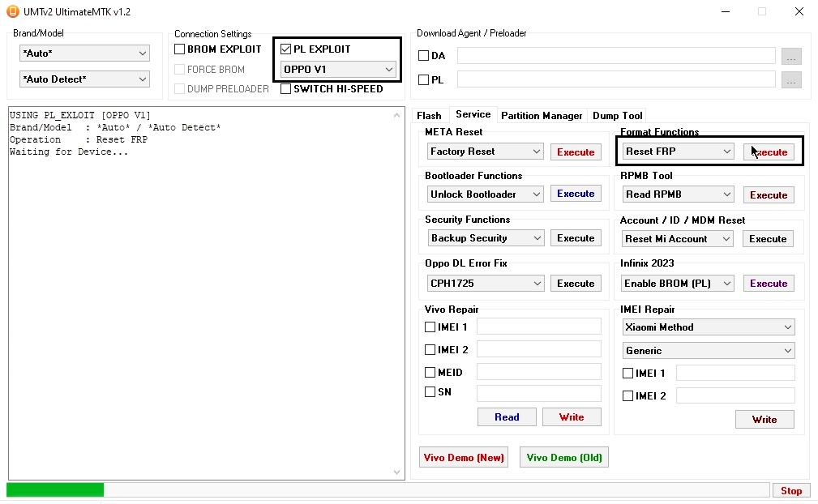This screenshot has width=818, height=504.
Task: Minimize the UltimateMTK window
Action: point(725,11)
